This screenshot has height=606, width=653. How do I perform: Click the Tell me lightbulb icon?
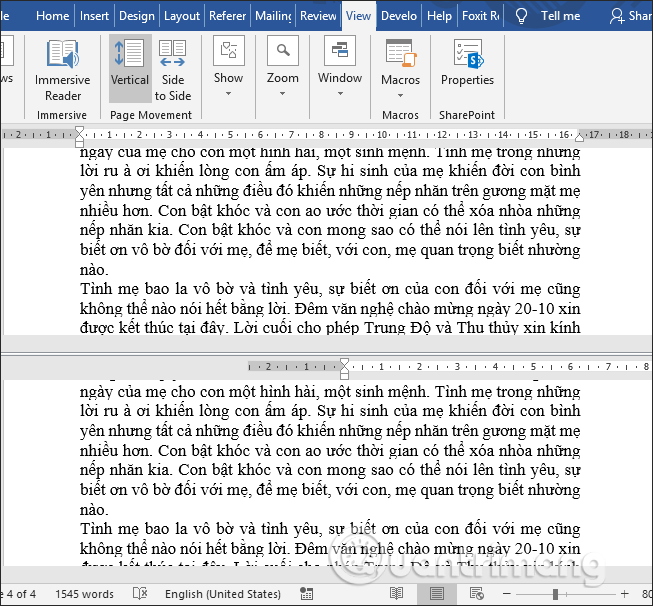pos(521,16)
